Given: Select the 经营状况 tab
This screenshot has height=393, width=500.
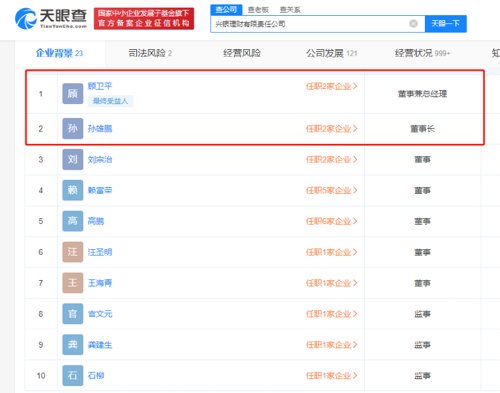Looking at the screenshot, I should (422, 53).
